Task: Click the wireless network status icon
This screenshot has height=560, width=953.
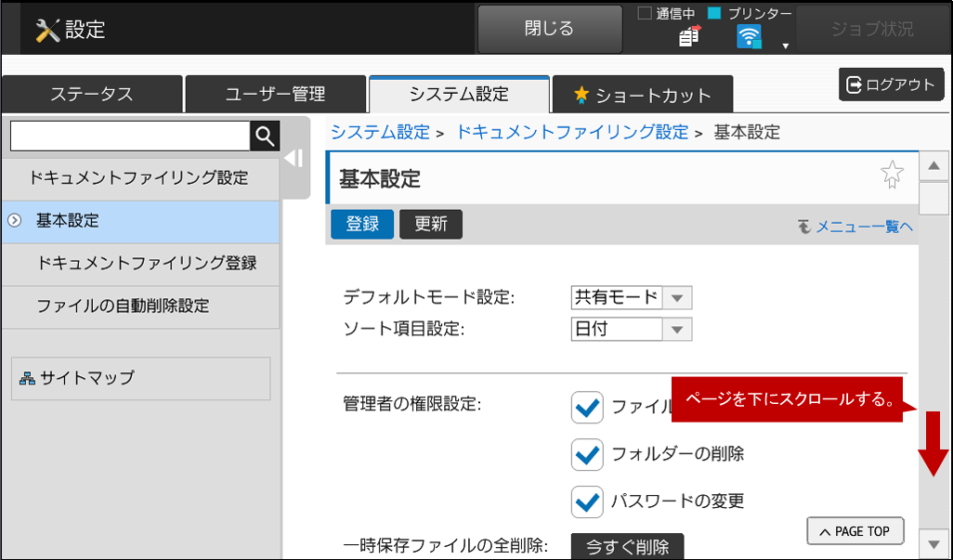Action: tap(749, 36)
